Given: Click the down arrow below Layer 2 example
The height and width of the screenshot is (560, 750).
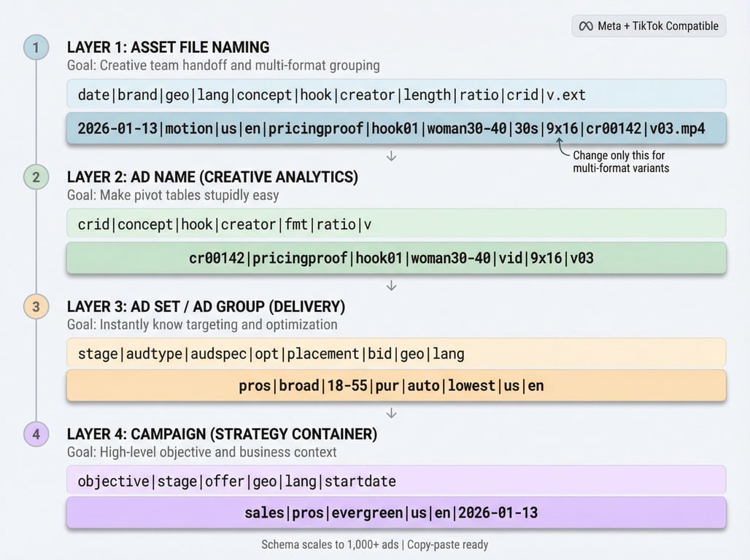Looking at the screenshot, I should coord(391,285).
